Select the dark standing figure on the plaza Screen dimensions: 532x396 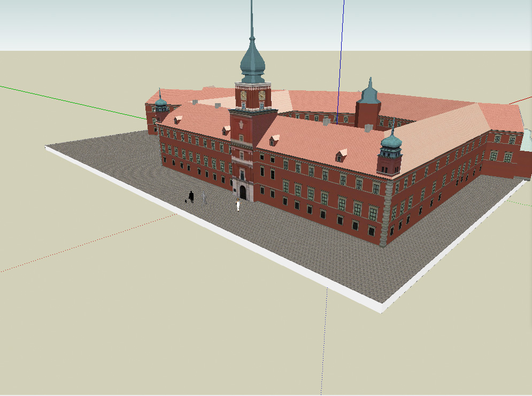pos(191,197)
